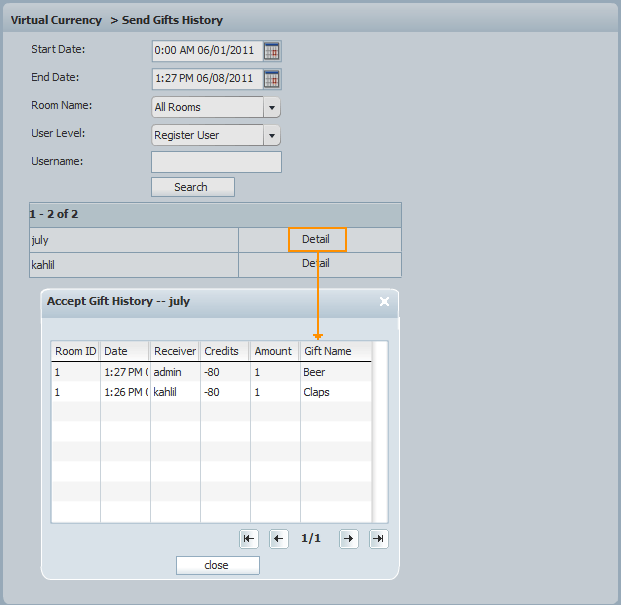This screenshot has width=621, height=605.
Task: Go to previous page of gift history
Action: pyautogui.click(x=279, y=539)
